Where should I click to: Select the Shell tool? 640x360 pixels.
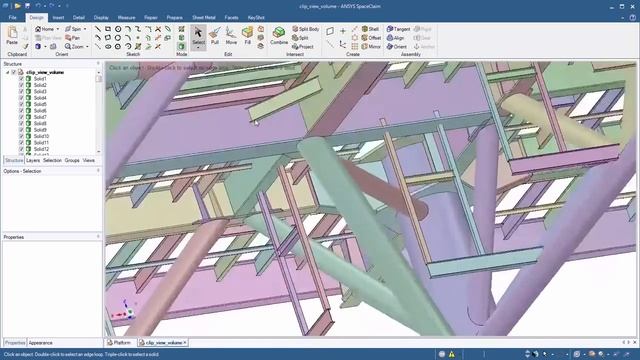(370, 29)
